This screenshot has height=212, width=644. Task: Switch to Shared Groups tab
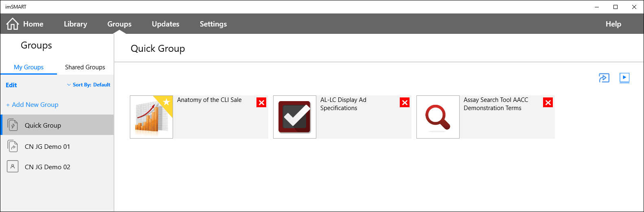pos(85,67)
